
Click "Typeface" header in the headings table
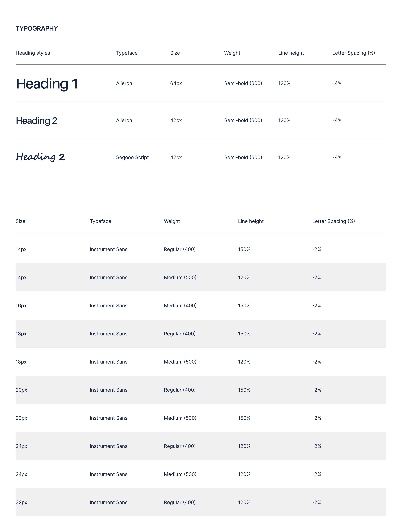pos(127,53)
